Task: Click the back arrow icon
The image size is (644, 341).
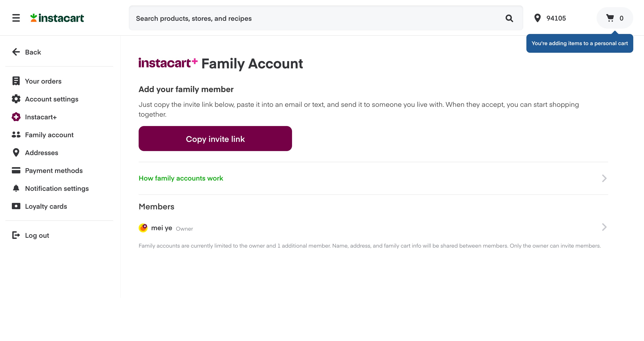Action: pyautogui.click(x=16, y=52)
